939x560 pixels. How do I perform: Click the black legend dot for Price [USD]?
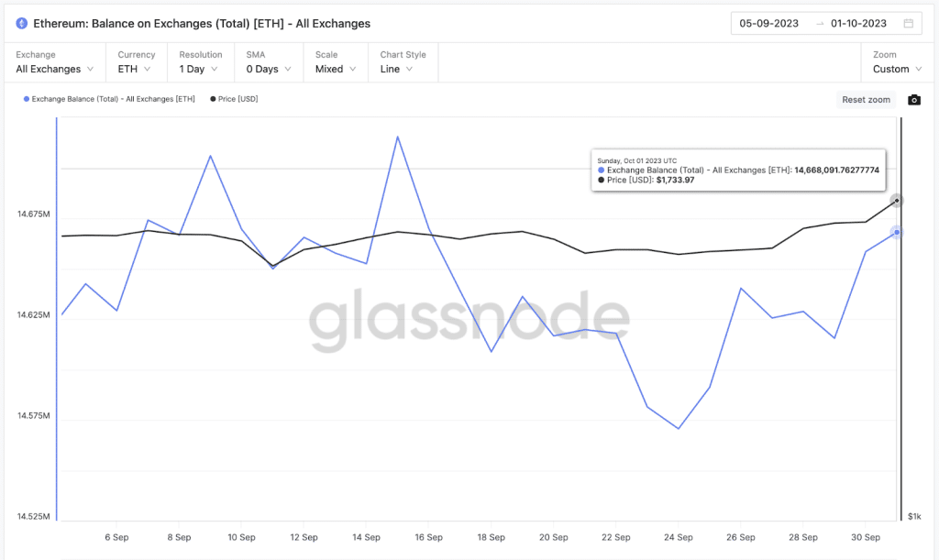(x=212, y=99)
